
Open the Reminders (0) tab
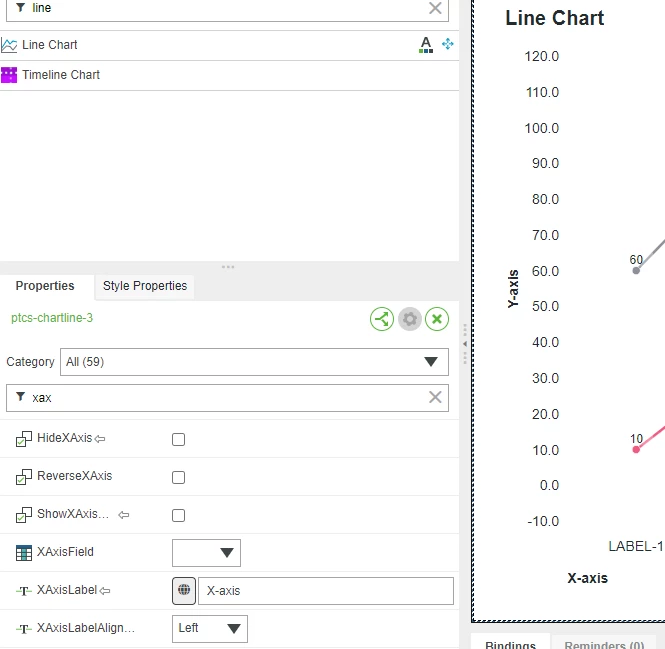coord(604,644)
